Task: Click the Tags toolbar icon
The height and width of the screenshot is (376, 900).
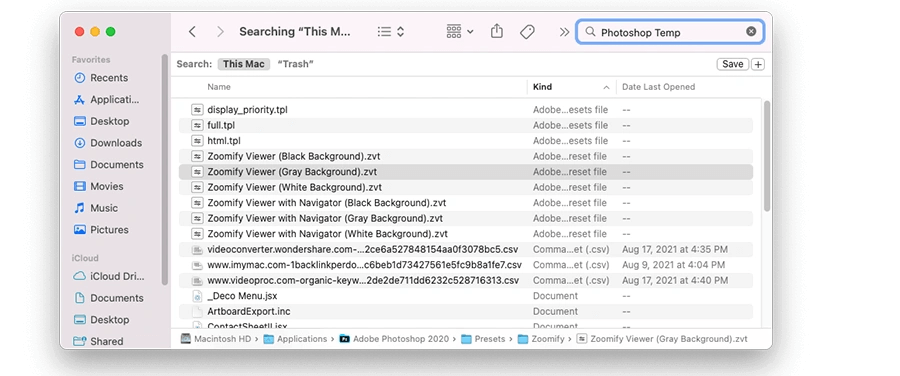Action: 527,32
